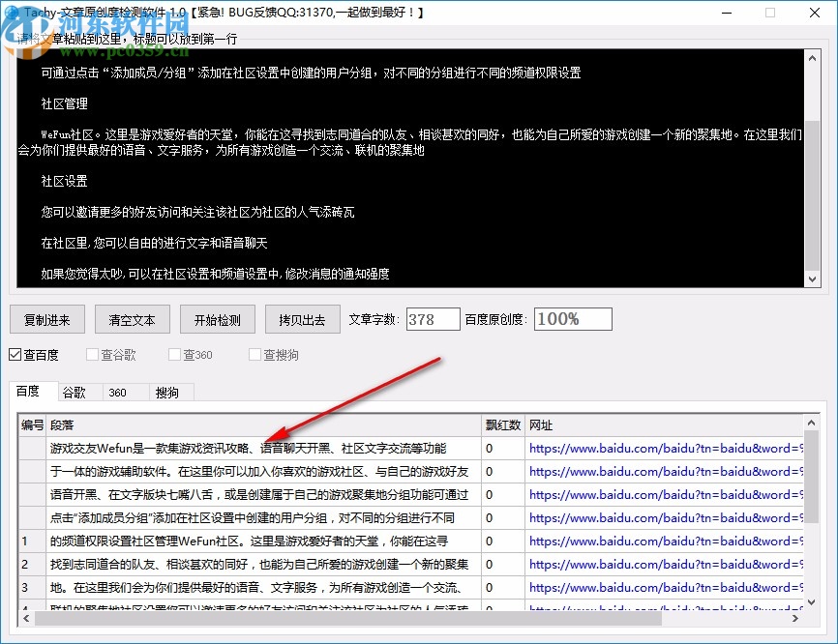The width and height of the screenshot is (838, 644).
Task: Click the text area's scroll up arrow
Action: pos(811,58)
